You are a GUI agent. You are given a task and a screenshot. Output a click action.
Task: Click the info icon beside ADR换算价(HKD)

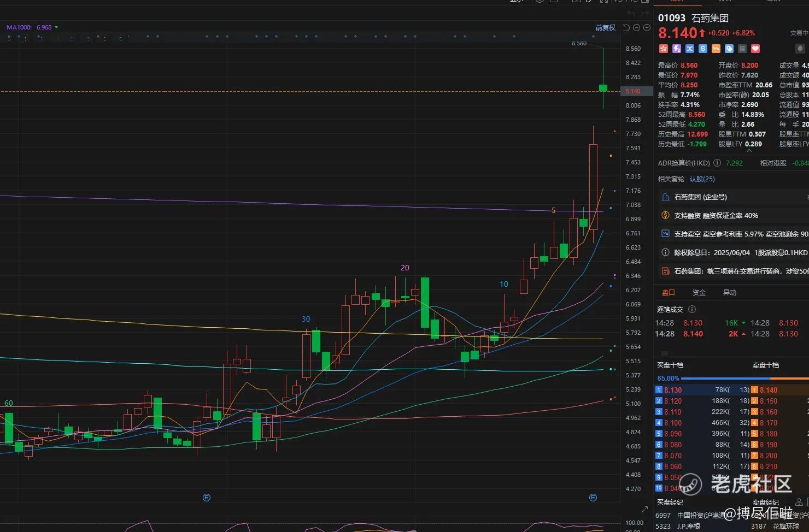point(717,163)
